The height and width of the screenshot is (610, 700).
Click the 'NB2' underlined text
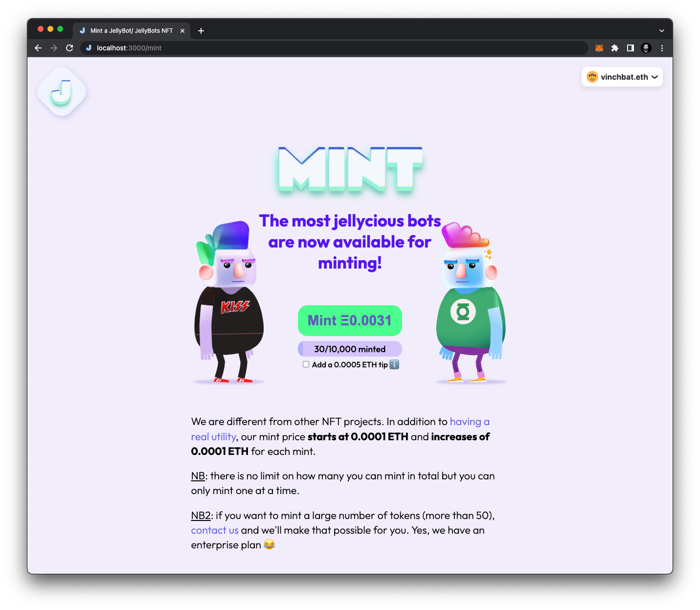pyautogui.click(x=201, y=516)
